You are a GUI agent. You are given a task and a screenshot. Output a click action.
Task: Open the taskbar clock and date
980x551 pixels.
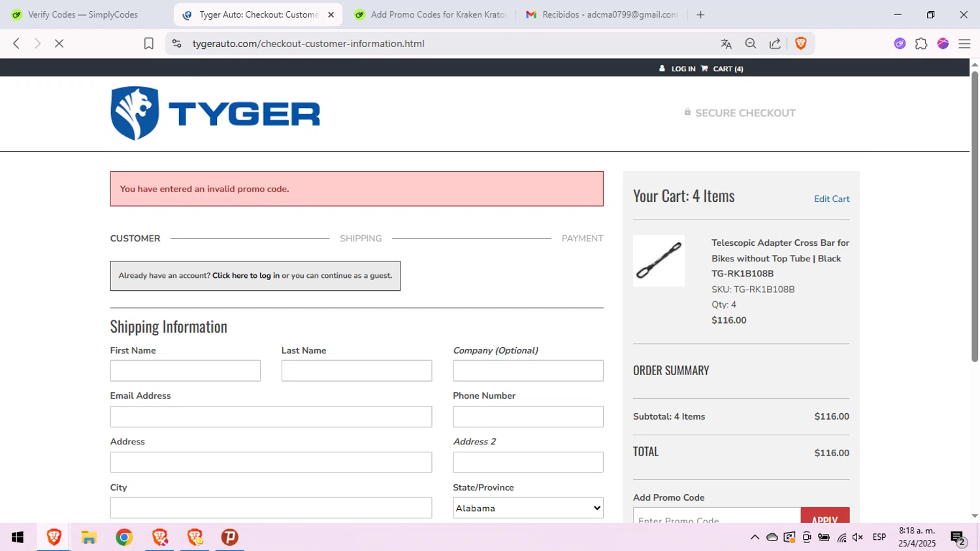click(x=917, y=537)
